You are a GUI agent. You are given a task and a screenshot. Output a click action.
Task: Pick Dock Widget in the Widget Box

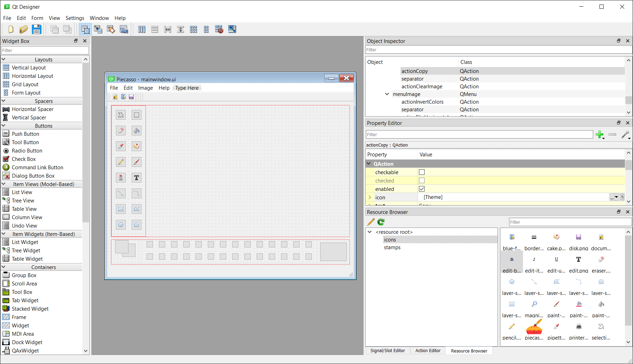point(27,342)
